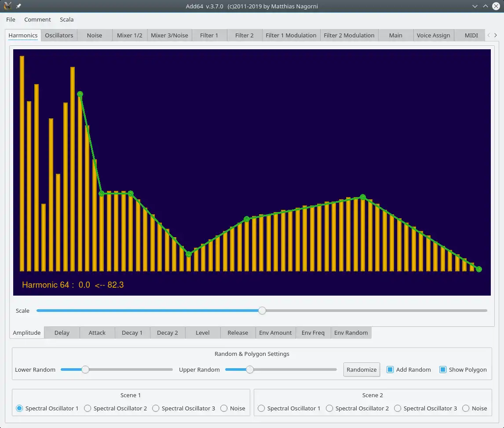Viewport: 504px width, 428px height.
Task: Click the application icon in the title bar
Action: point(7,6)
